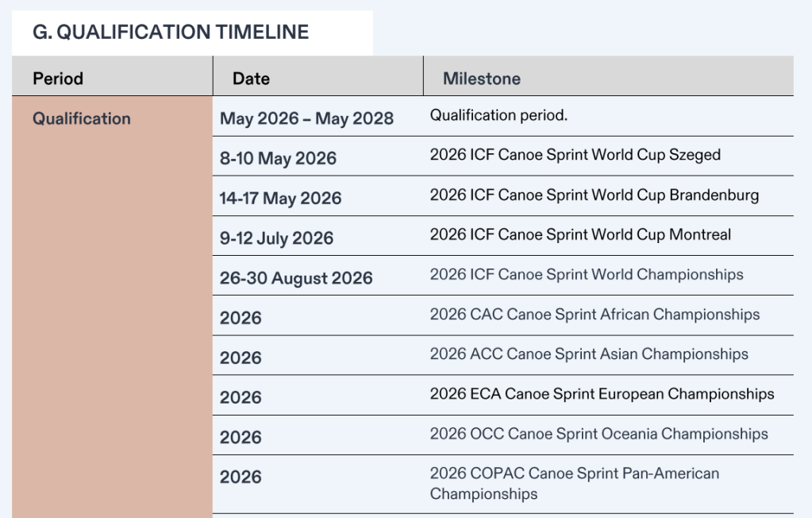Select the 8-10 May 2026 date
This screenshot has height=518, width=812.
(278, 159)
